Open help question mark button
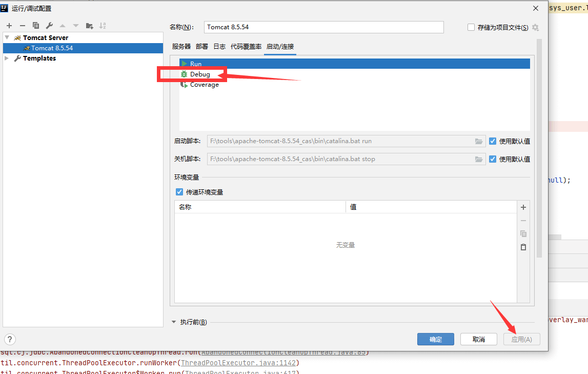This screenshot has height=374, width=588. [10, 340]
